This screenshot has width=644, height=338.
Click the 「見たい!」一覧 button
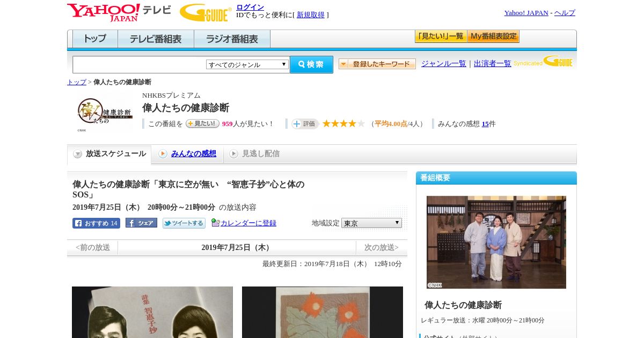point(441,36)
